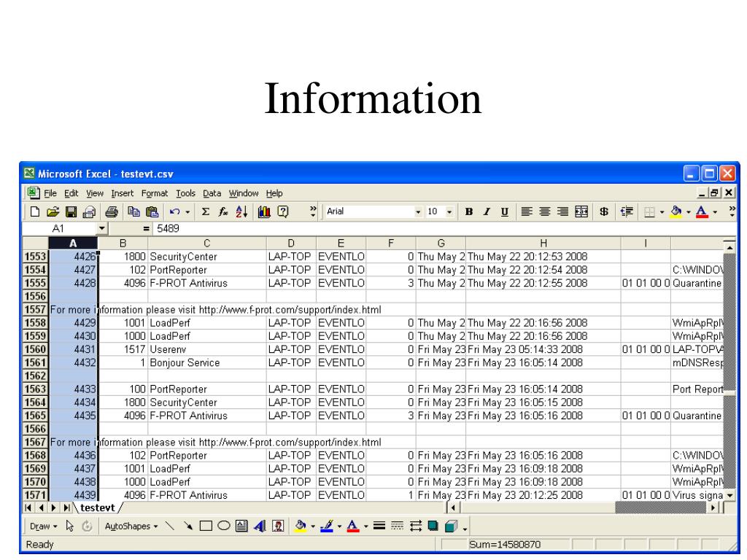Insert a Text Box from the Drawing toolbar
Viewport: 747px width, 560px height.
242,526
